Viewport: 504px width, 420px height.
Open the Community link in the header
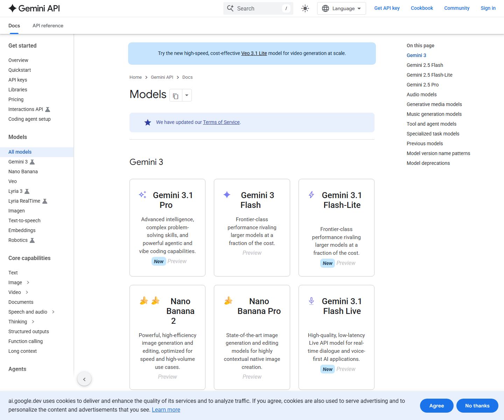tap(457, 8)
